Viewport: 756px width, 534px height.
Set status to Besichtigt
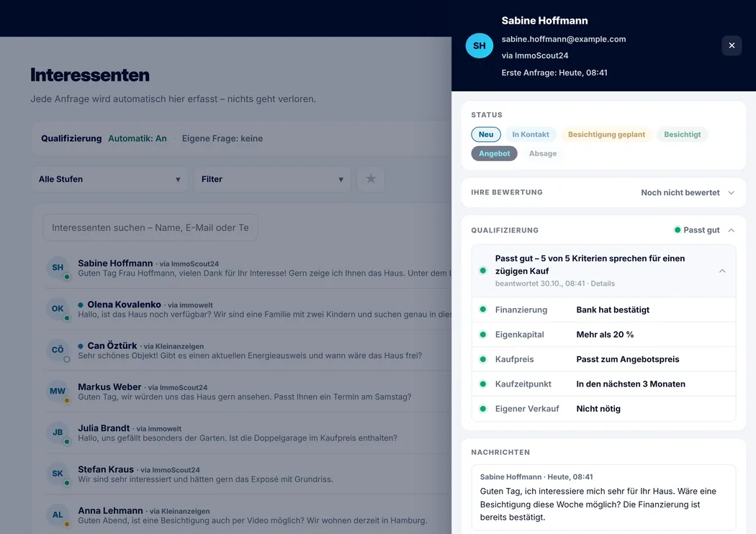point(683,135)
